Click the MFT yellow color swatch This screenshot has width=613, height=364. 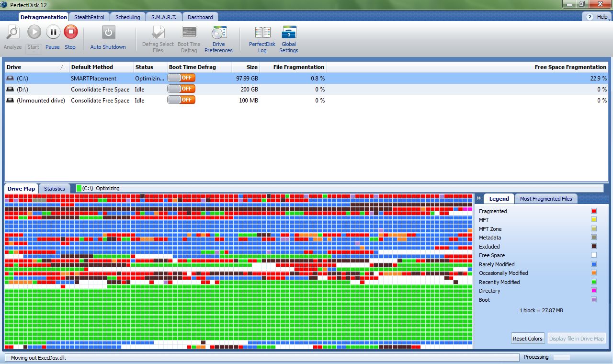point(594,220)
